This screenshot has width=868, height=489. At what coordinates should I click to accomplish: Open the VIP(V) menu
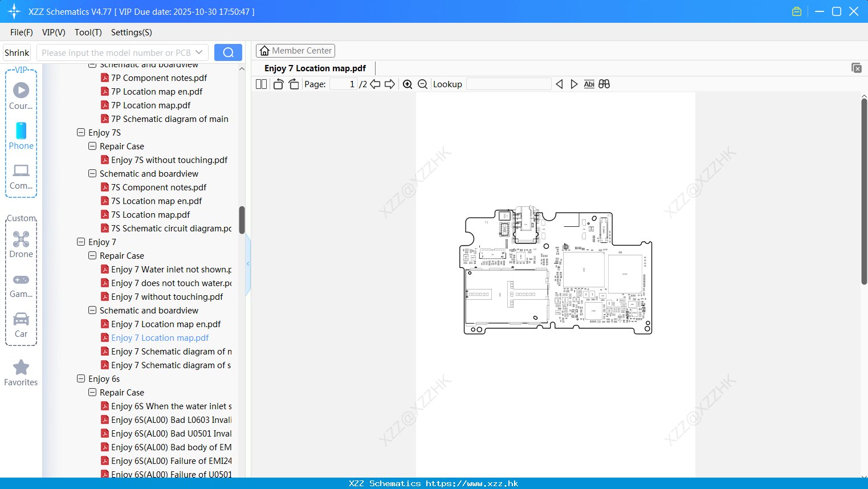54,32
